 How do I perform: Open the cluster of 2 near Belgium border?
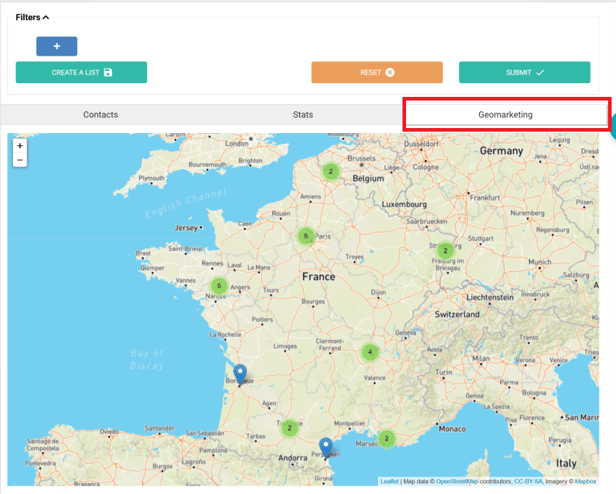(331, 171)
